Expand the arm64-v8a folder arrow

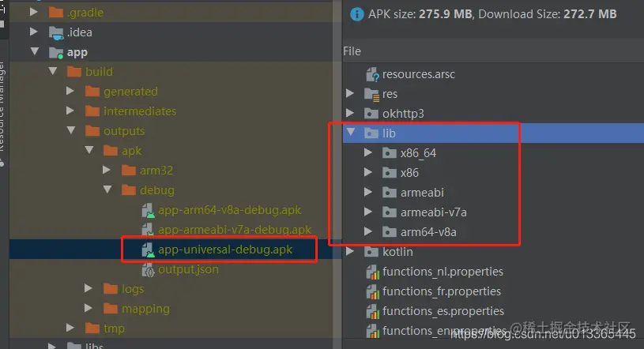pyautogui.click(x=368, y=231)
